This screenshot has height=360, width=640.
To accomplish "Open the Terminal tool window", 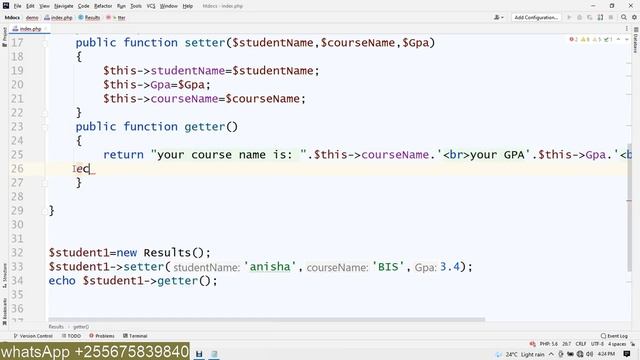I will click(x=135, y=336).
